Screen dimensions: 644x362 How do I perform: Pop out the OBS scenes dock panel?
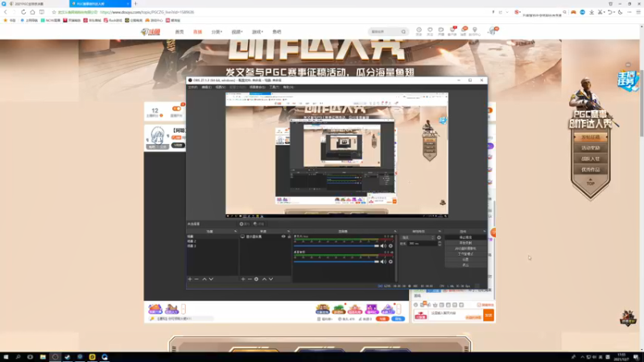point(236,232)
